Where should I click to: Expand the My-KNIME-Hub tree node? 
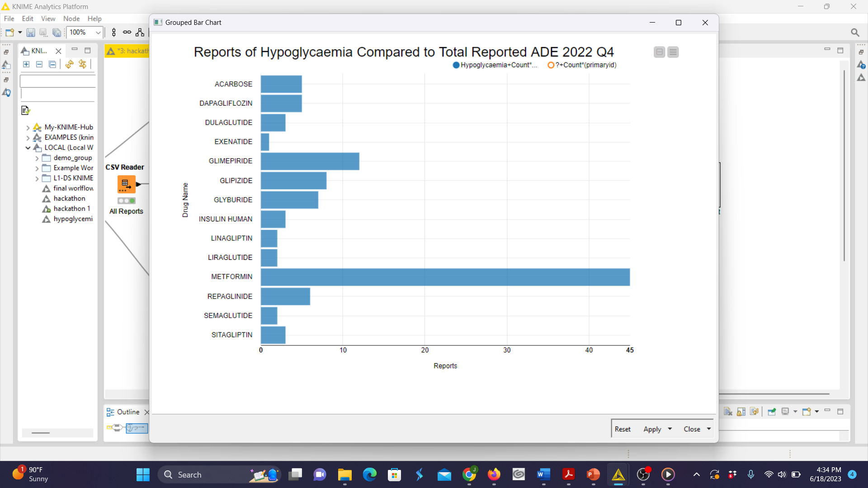pyautogui.click(x=28, y=127)
